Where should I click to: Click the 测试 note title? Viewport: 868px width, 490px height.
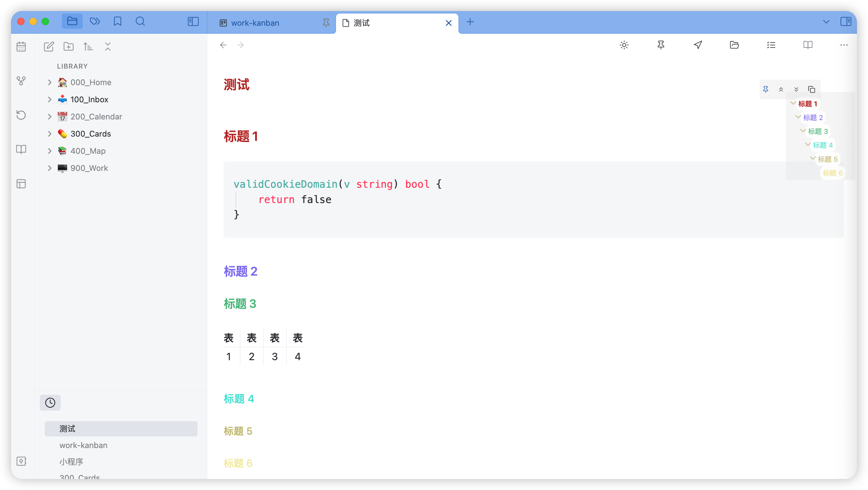click(236, 85)
